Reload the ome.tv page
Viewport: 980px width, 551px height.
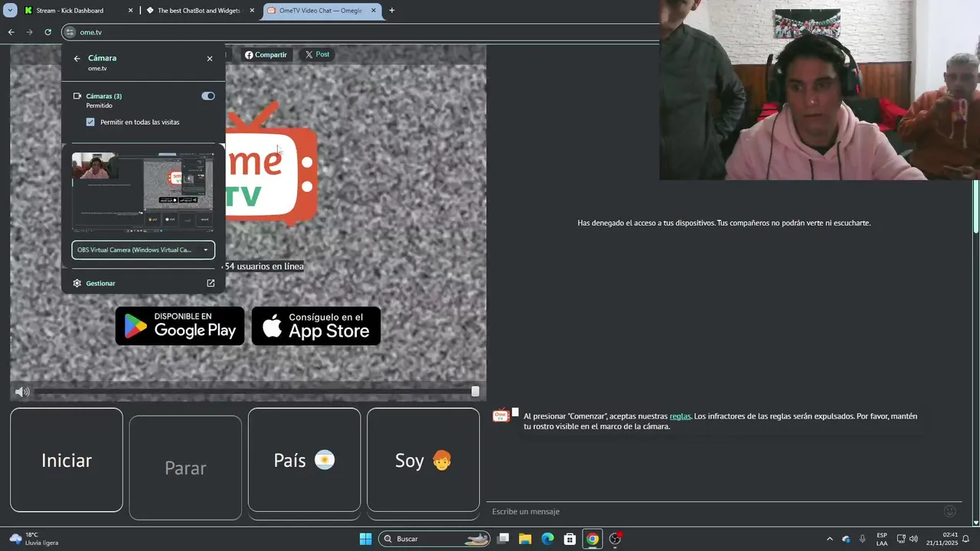pos(47,32)
